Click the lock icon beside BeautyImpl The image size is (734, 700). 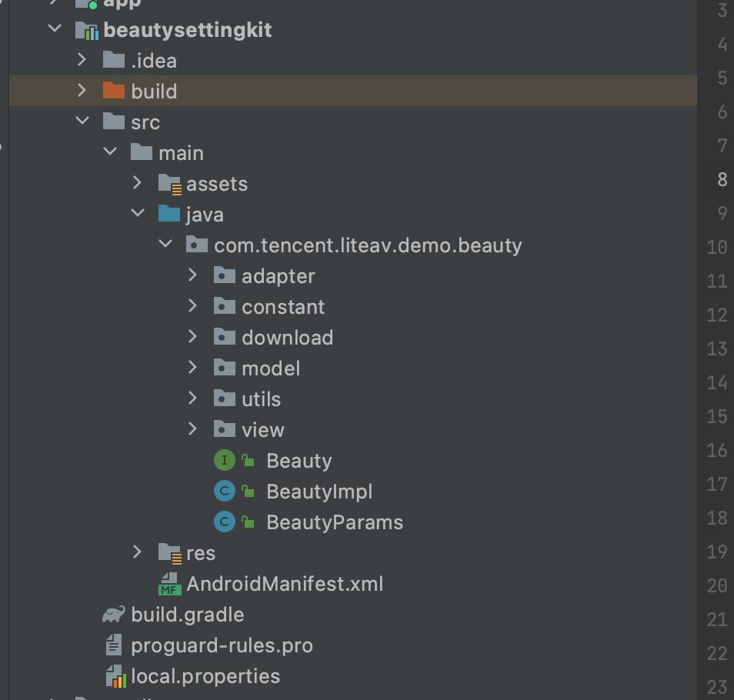(248, 492)
